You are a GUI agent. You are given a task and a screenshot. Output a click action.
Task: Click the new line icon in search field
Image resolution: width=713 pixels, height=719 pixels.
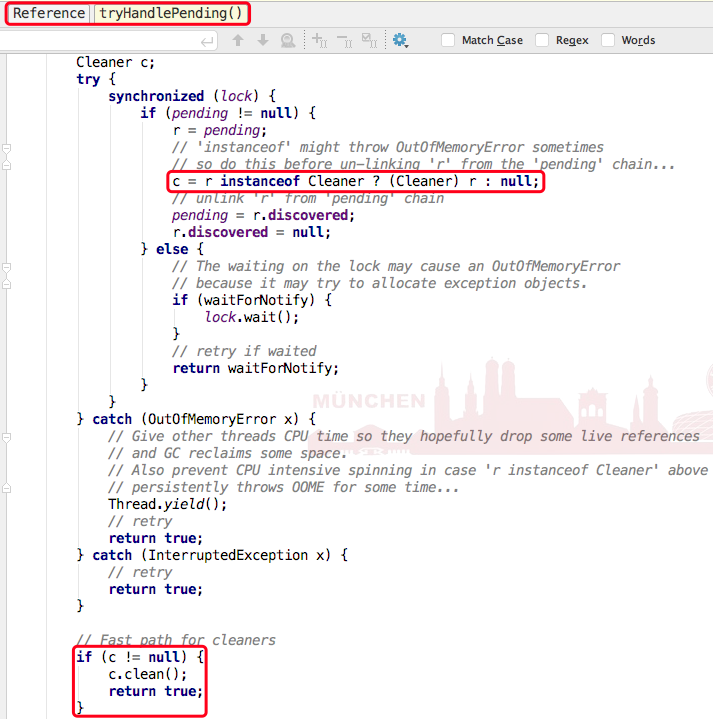[207, 42]
